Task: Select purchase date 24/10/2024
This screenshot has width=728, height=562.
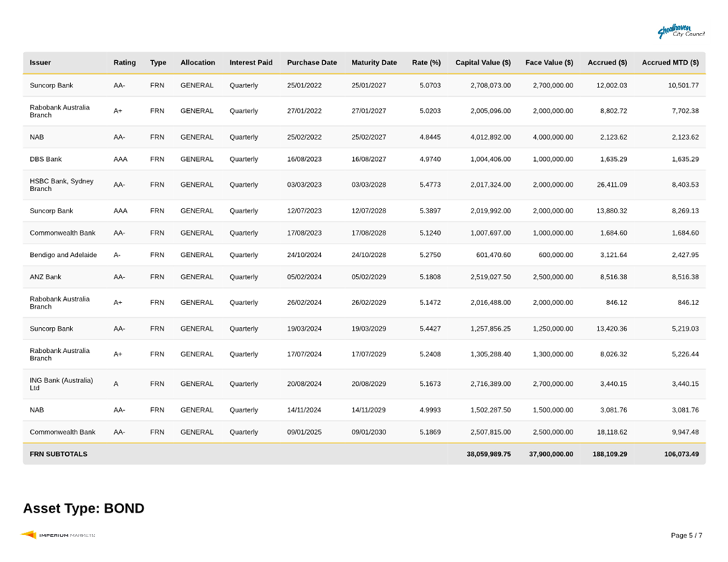Action: (x=304, y=255)
